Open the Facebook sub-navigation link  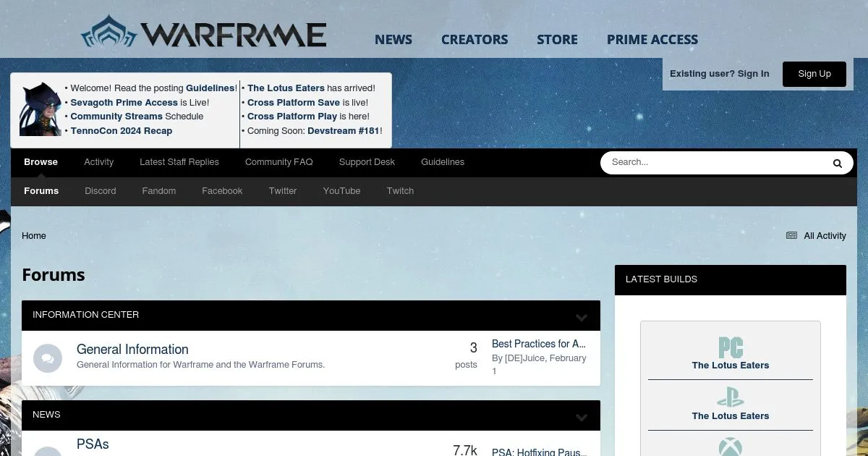click(222, 191)
